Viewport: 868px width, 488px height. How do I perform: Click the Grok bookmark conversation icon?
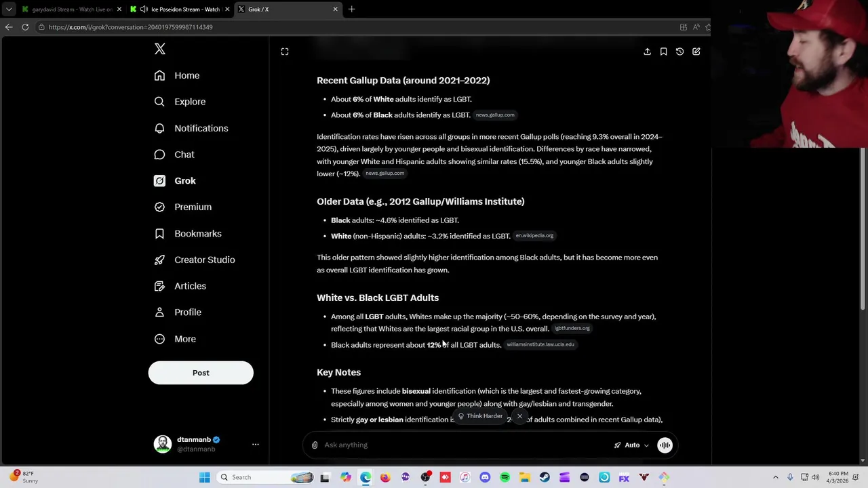point(663,52)
